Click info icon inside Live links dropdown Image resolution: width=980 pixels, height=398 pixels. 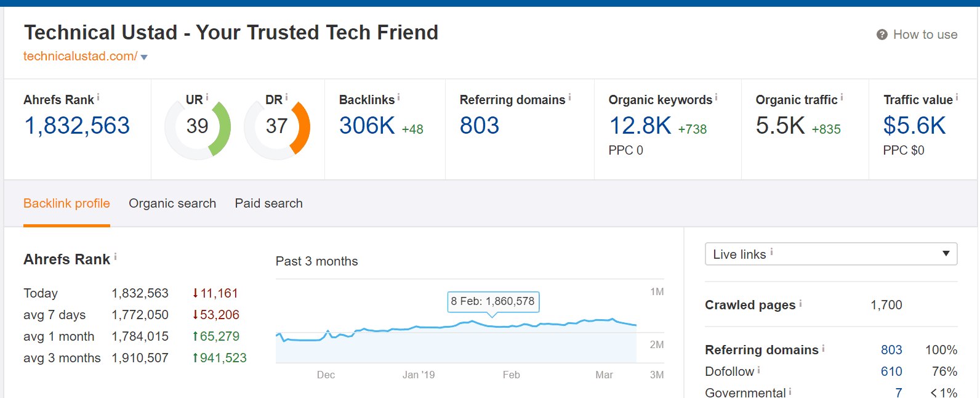(x=771, y=252)
